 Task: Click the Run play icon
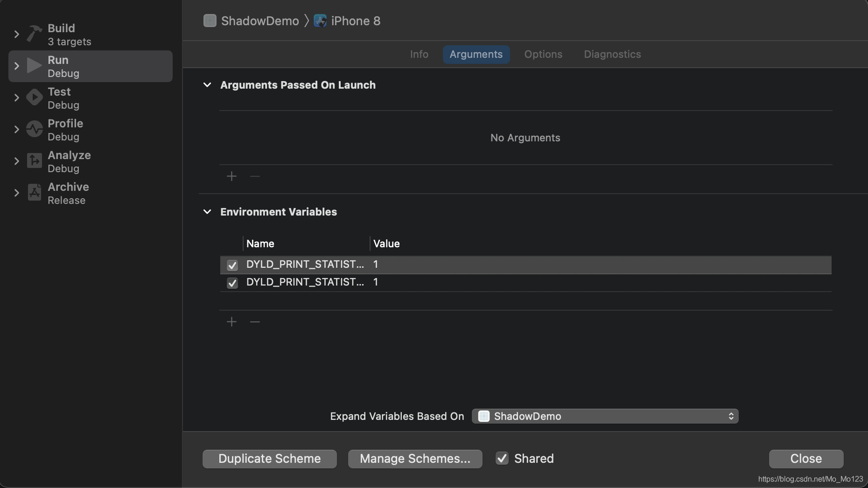pyautogui.click(x=34, y=66)
